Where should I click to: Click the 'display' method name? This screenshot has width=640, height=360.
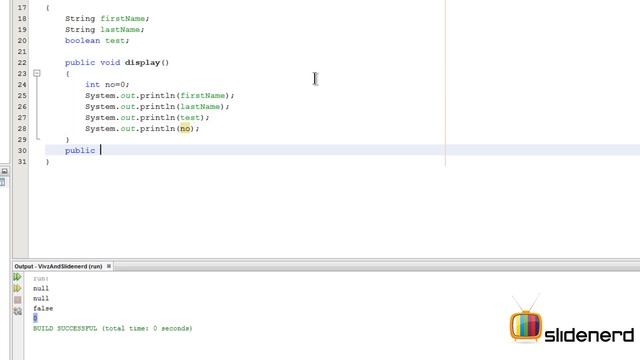[x=142, y=63]
